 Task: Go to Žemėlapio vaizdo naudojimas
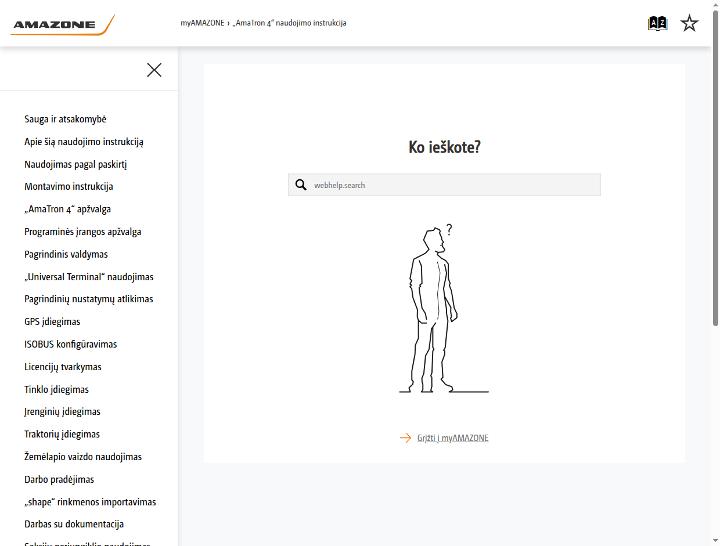(83, 456)
